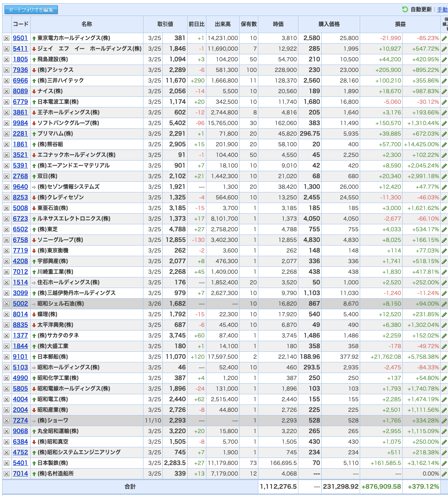Click the trade price 12,855
The image size is (448, 496).
click(x=175, y=240)
